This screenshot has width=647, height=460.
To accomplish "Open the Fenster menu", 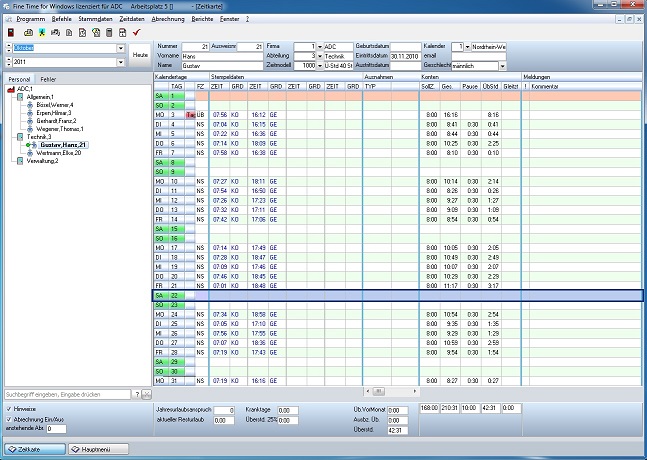I will point(229,19).
